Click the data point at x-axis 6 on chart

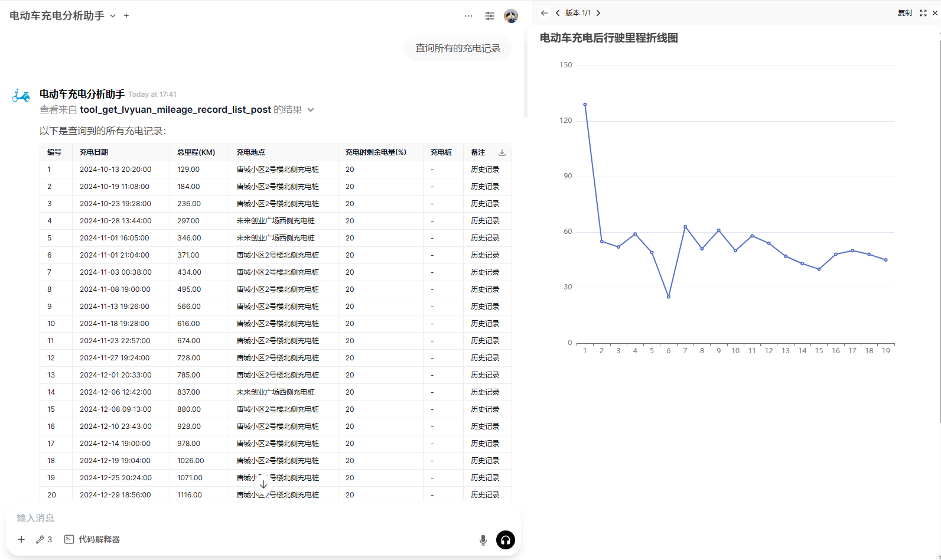(x=669, y=297)
